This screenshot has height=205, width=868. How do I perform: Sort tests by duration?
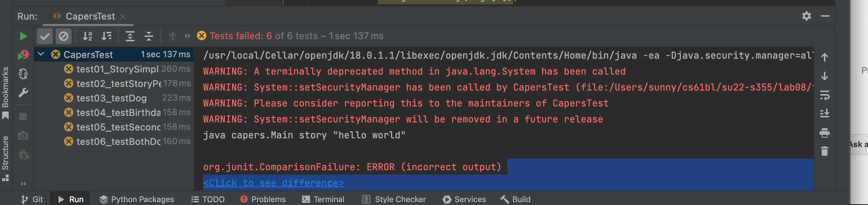(x=106, y=36)
